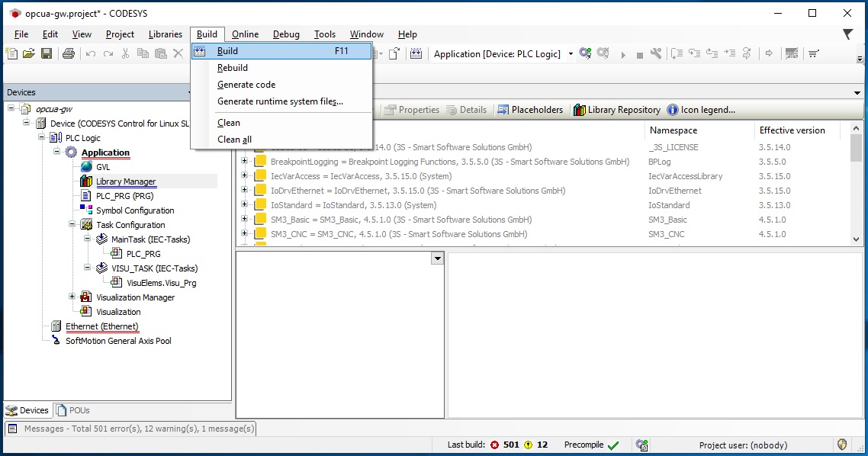Click Step Out debug icon
Viewport: 868px width, 456px height.
(712, 53)
